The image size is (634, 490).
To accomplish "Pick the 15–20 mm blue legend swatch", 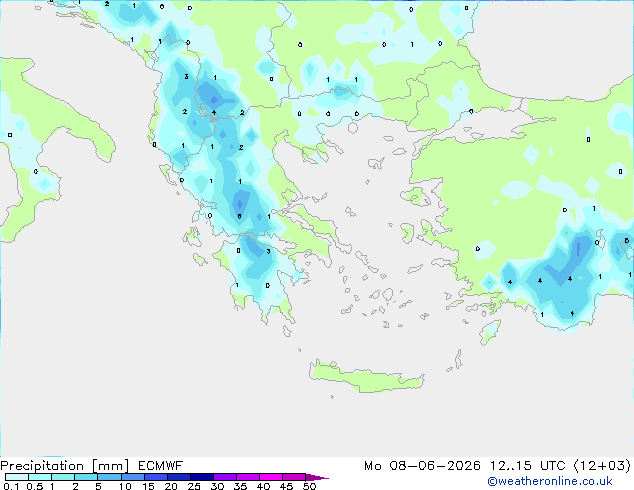I will point(156,477).
